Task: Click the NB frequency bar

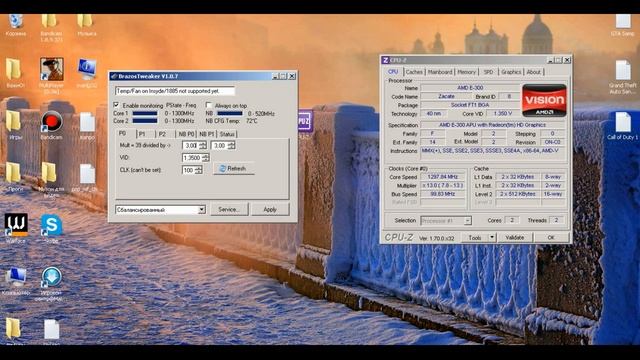Action: tap(230, 113)
